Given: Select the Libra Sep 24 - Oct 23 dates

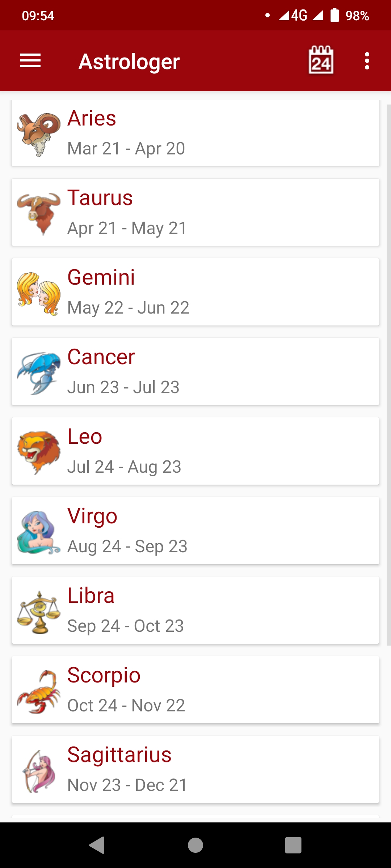Looking at the screenshot, I should pyautogui.click(x=126, y=626).
